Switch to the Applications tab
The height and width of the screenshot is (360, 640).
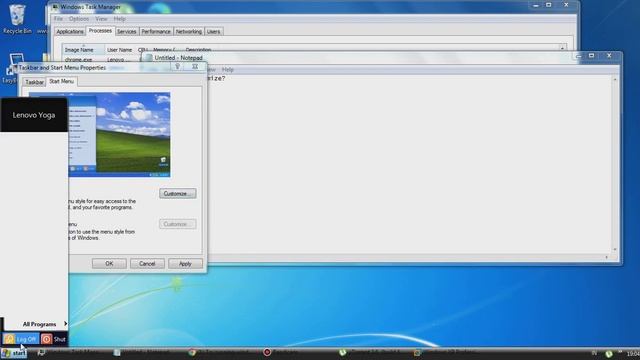click(70, 31)
